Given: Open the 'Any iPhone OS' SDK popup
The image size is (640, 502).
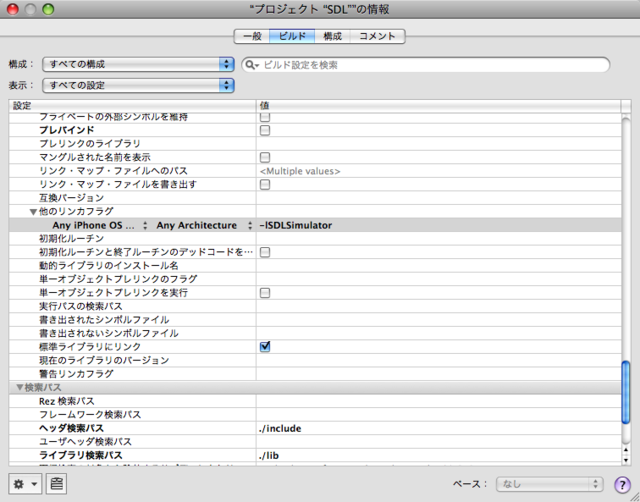Looking at the screenshot, I should pyautogui.click(x=100, y=225).
